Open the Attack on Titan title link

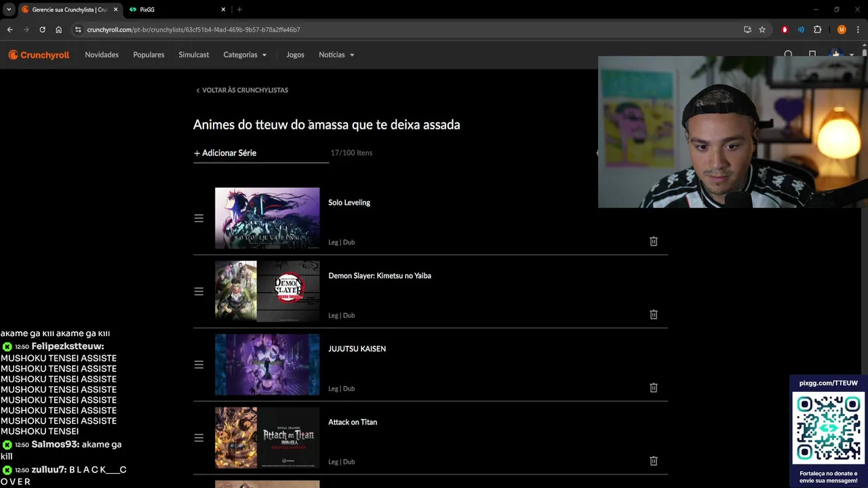pyautogui.click(x=353, y=422)
